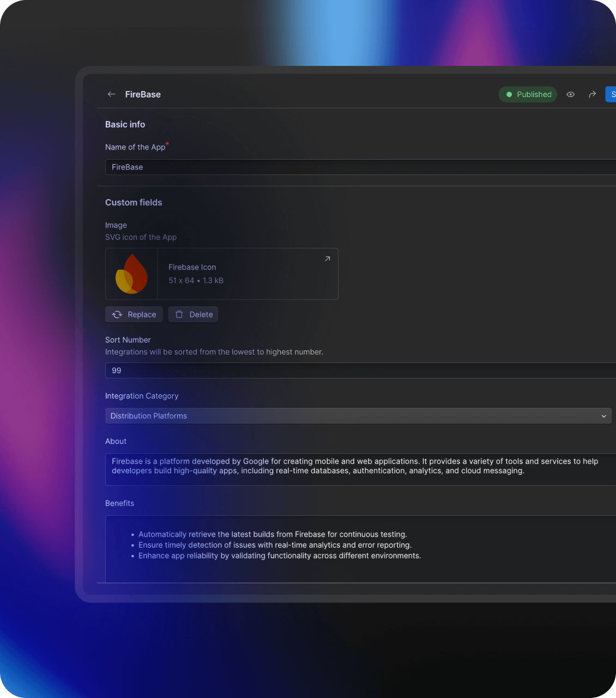
Task: Click 'Enhance app reliability' bullet
Action: tap(280, 556)
